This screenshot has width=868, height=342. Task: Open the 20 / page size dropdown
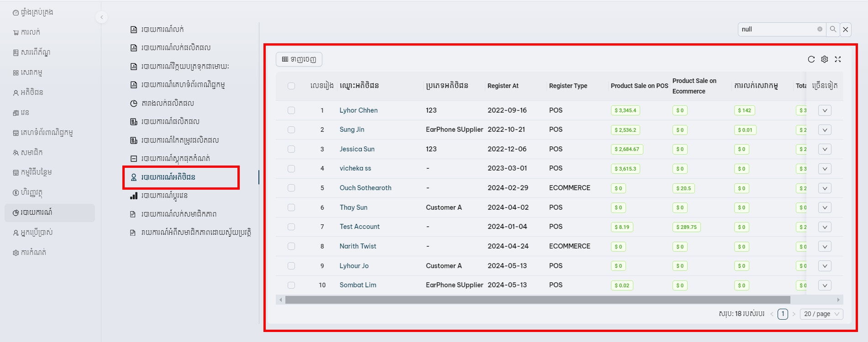click(x=821, y=314)
